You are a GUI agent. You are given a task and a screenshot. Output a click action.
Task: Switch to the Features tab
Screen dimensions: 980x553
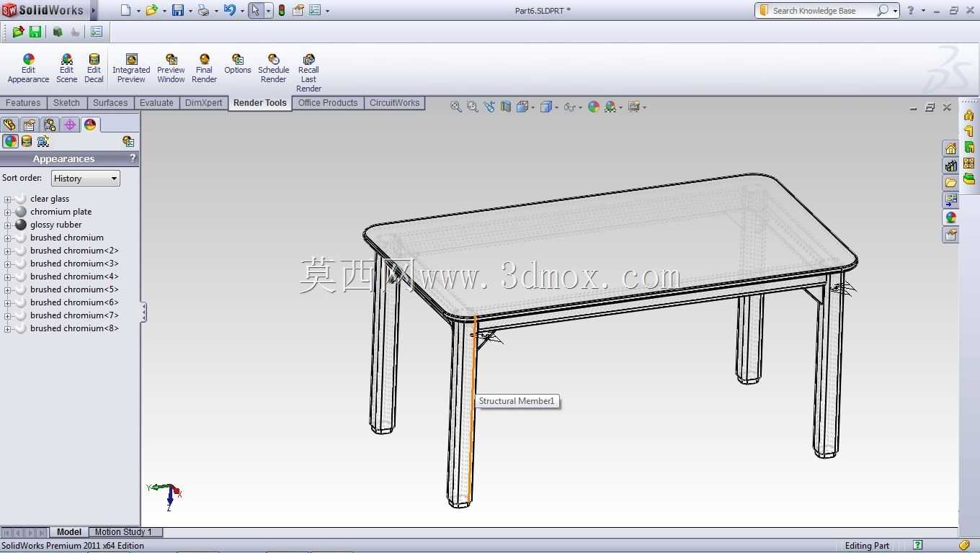[x=23, y=103]
